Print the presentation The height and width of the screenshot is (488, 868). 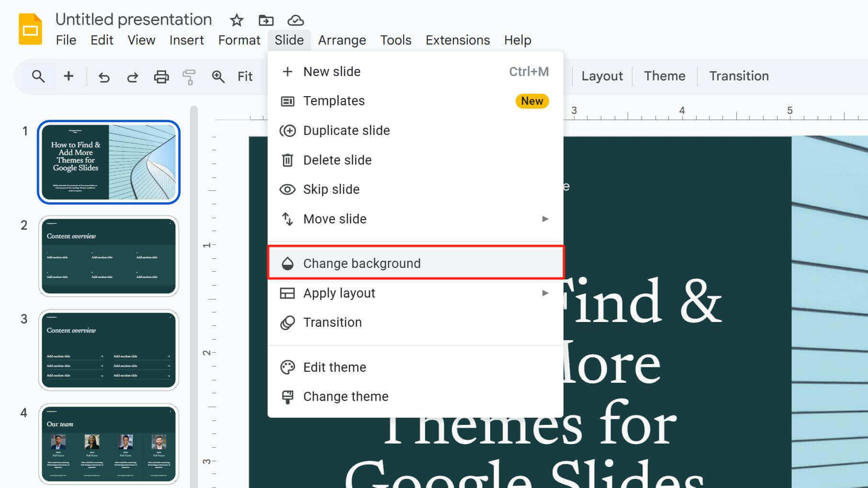[161, 77]
